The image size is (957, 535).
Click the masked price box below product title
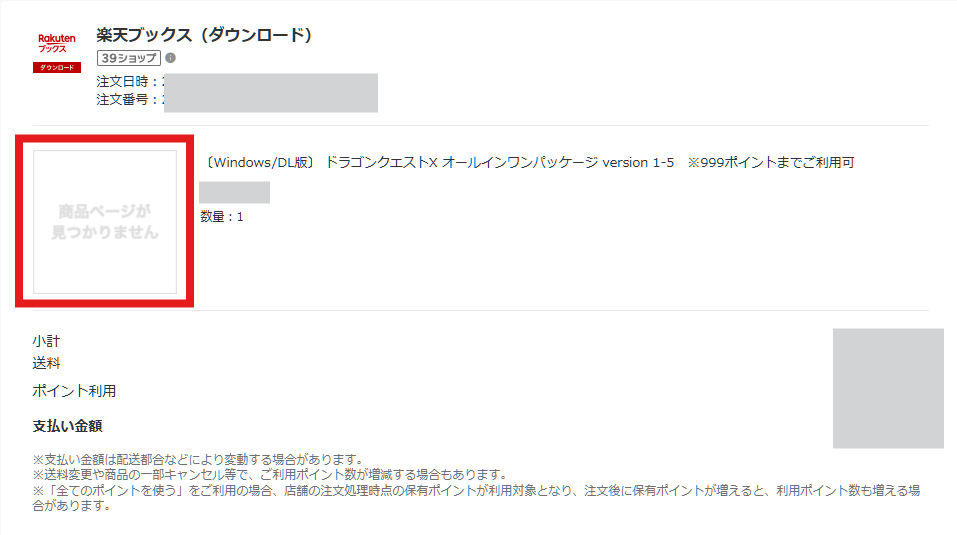(234, 192)
